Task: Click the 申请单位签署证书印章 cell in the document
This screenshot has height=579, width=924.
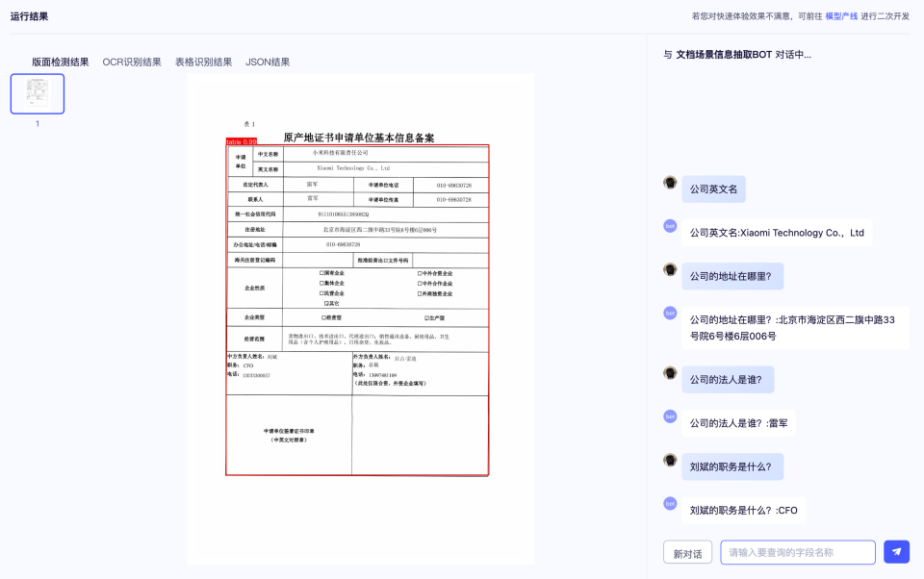Action: point(289,436)
